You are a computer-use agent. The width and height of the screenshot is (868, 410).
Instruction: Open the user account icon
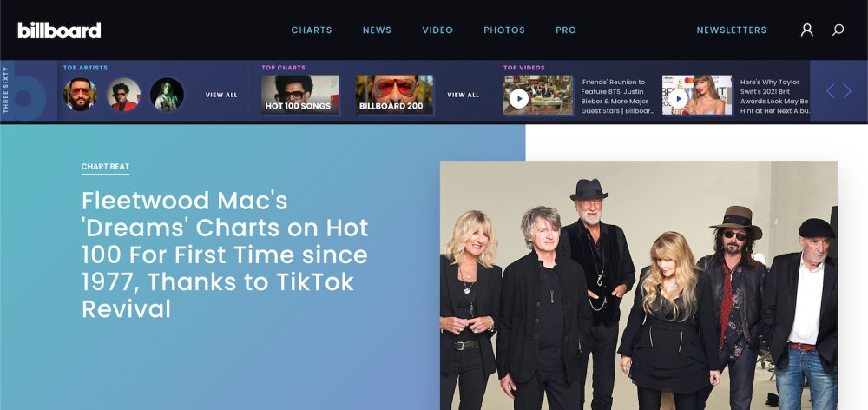coord(807,30)
